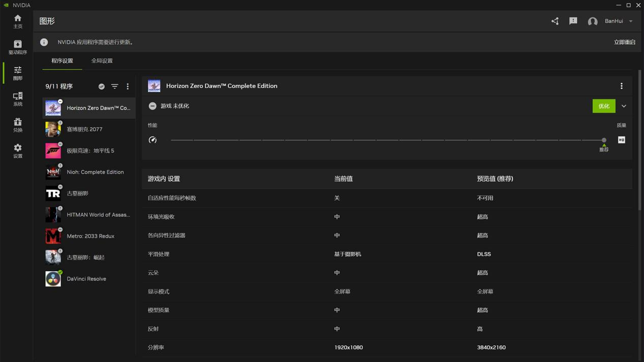Switch to the 程序设置 tab
This screenshot has height=362, width=644.
click(x=62, y=61)
